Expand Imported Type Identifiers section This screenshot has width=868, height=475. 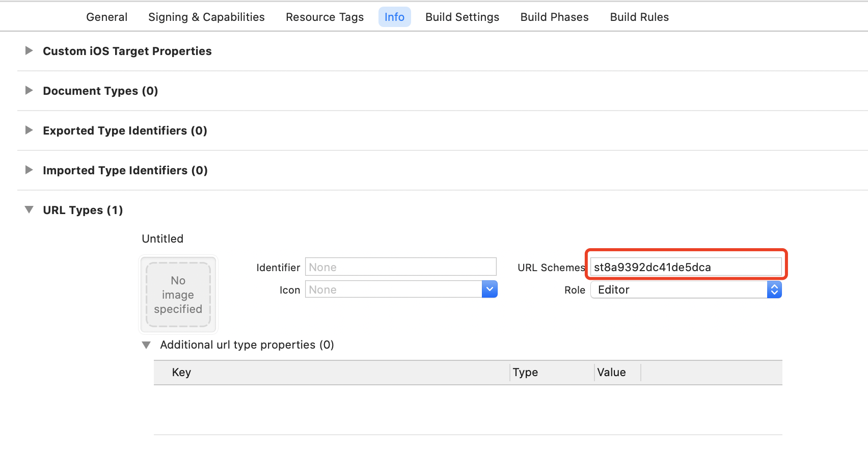click(29, 170)
